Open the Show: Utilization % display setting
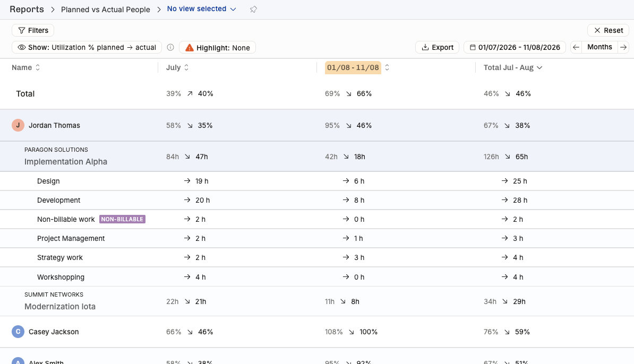634x364 pixels. (87, 47)
